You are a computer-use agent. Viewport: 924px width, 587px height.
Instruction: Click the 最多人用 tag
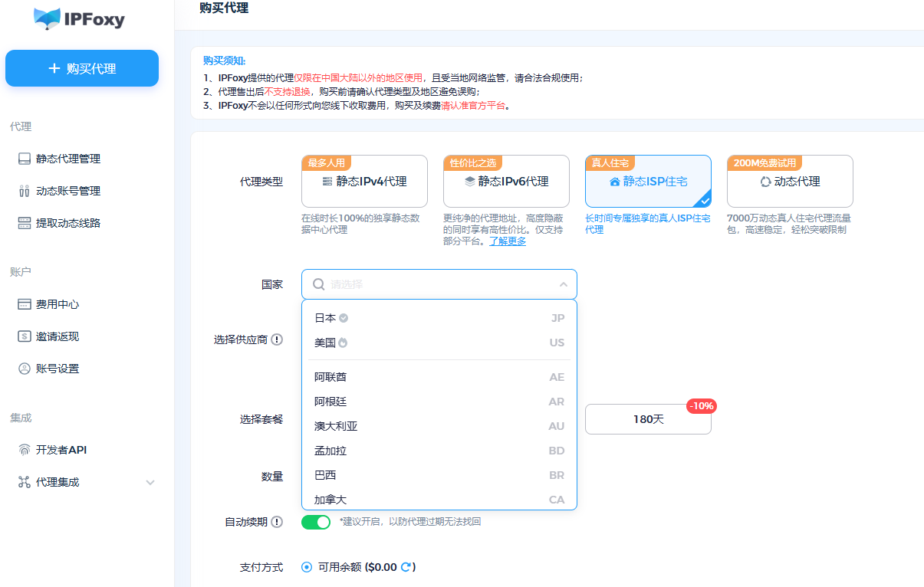click(327, 162)
